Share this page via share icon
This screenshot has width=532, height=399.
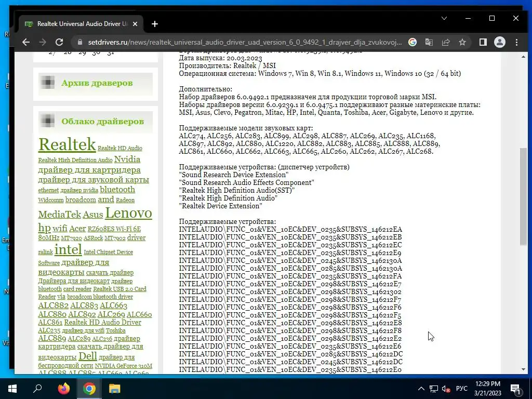445,42
